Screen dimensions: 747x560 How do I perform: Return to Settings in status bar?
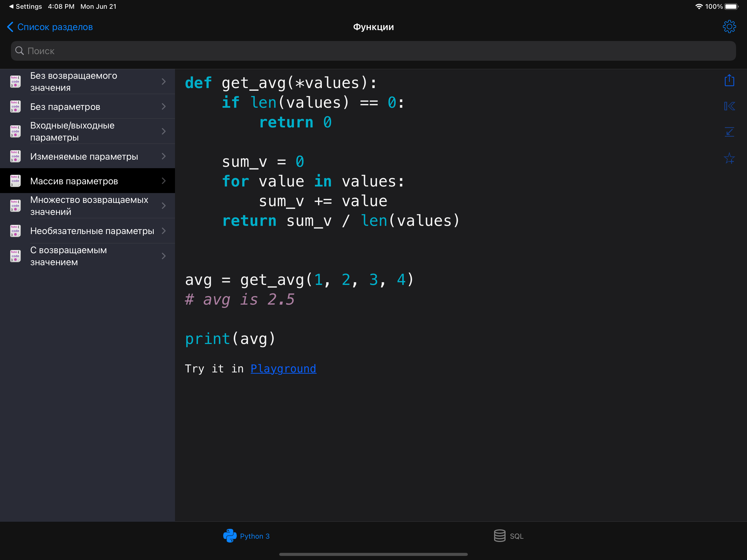26,6
